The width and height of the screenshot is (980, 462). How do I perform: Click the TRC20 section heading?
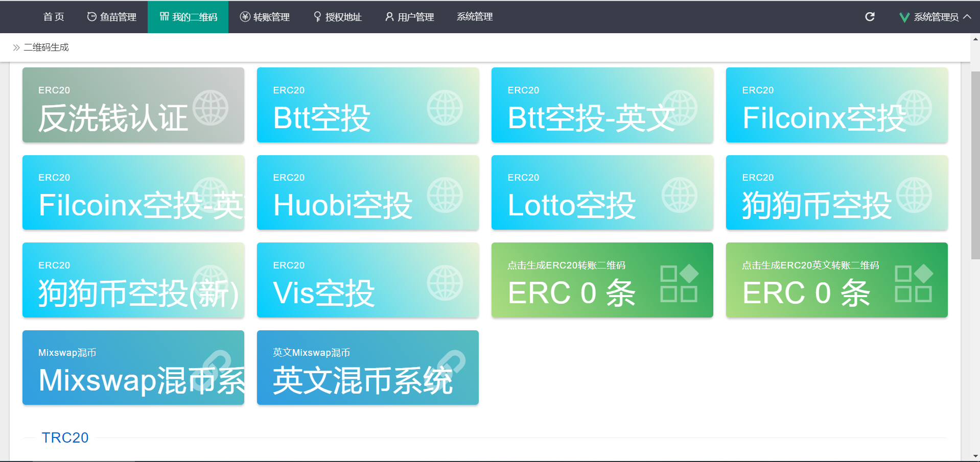[65, 437]
